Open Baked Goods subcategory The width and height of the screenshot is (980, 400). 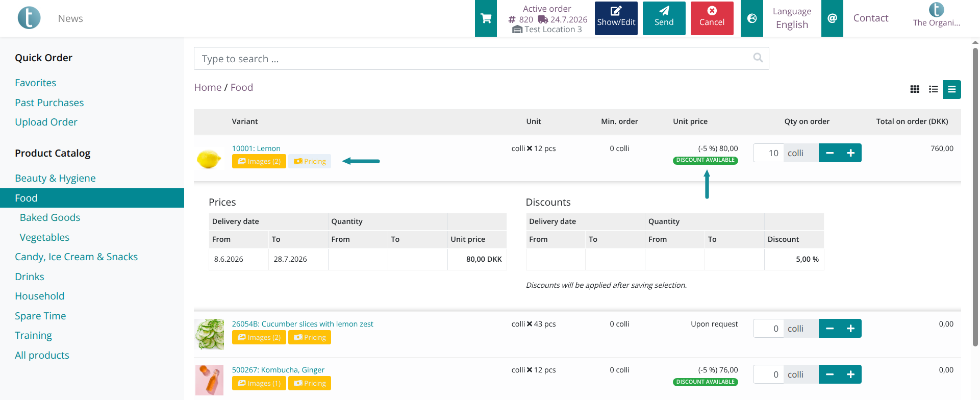[50, 217]
